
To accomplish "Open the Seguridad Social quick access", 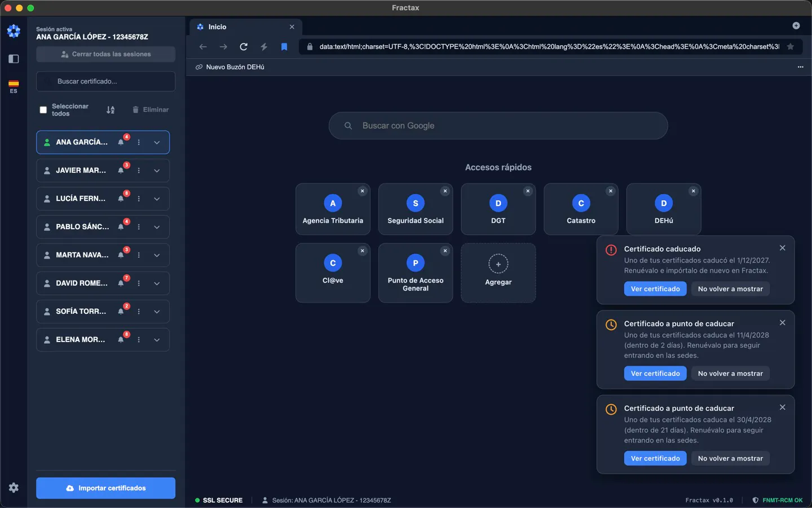I will 416,209.
